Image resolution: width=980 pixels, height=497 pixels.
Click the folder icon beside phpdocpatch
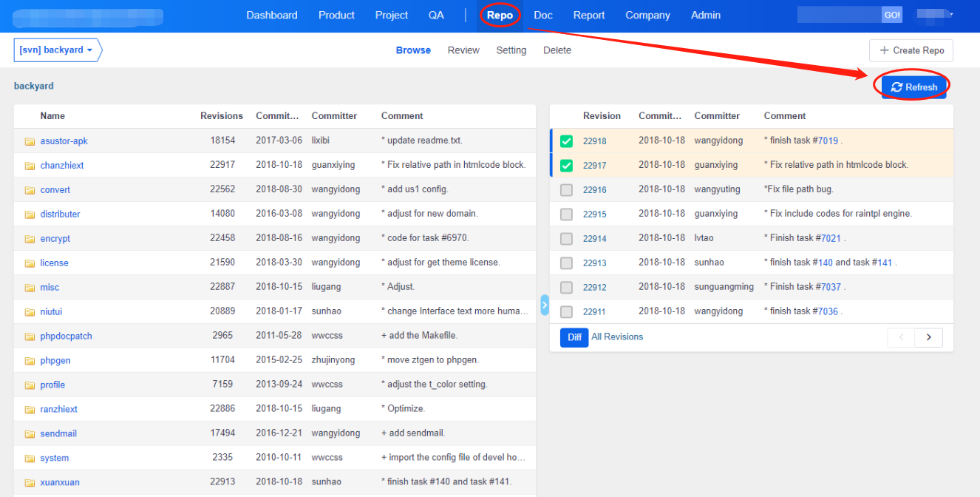[30, 337]
